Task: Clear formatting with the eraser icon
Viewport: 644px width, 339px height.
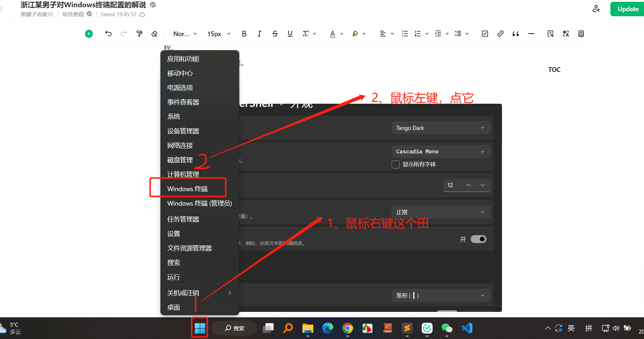Action: coord(154,34)
